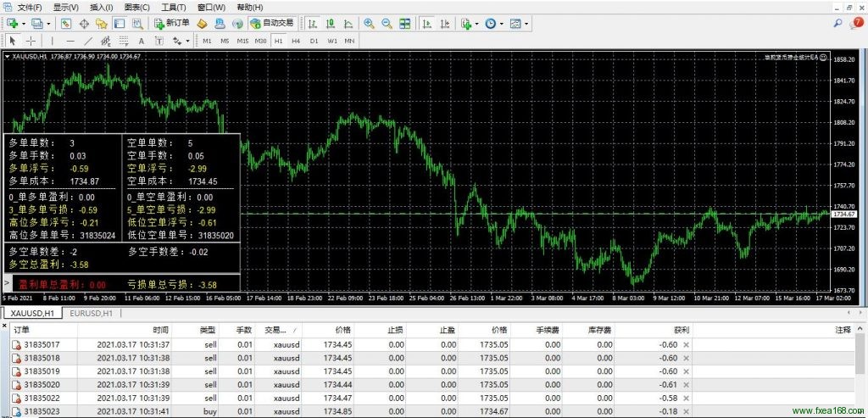Switch chart timeframe to H4

296,40
